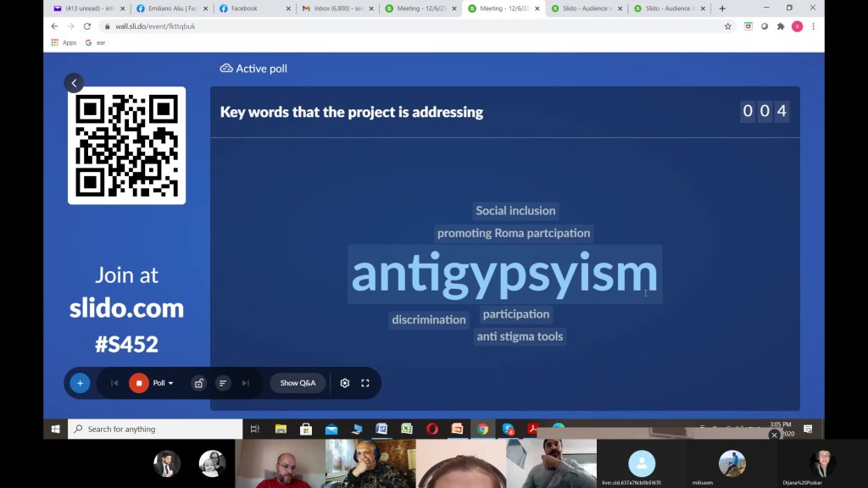Collapse the sidebar with back arrow
Image resolution: width=868 pixels, height=488 pixels.
(x=74, y=83)
